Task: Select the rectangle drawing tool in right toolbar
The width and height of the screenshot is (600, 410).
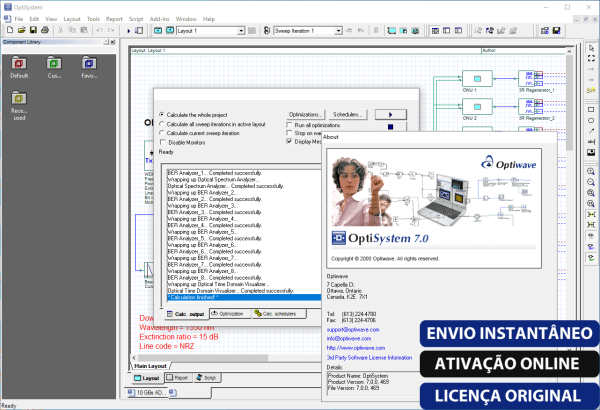Action: click(x=591, y=110)
